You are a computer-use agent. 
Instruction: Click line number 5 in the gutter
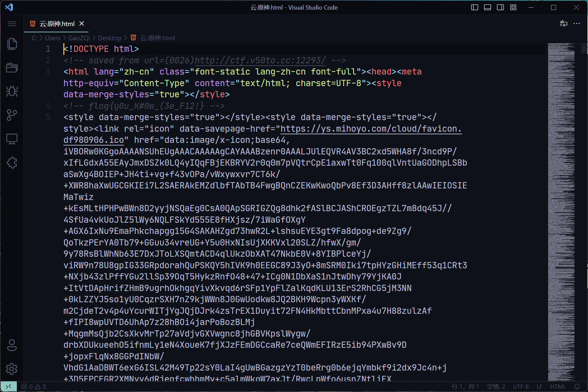point(48,117)
